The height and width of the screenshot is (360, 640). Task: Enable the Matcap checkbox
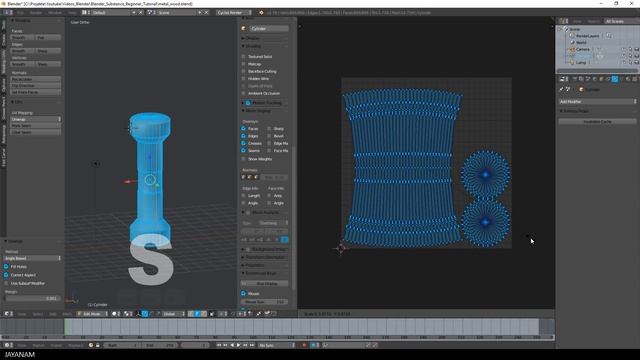(244, 64)
